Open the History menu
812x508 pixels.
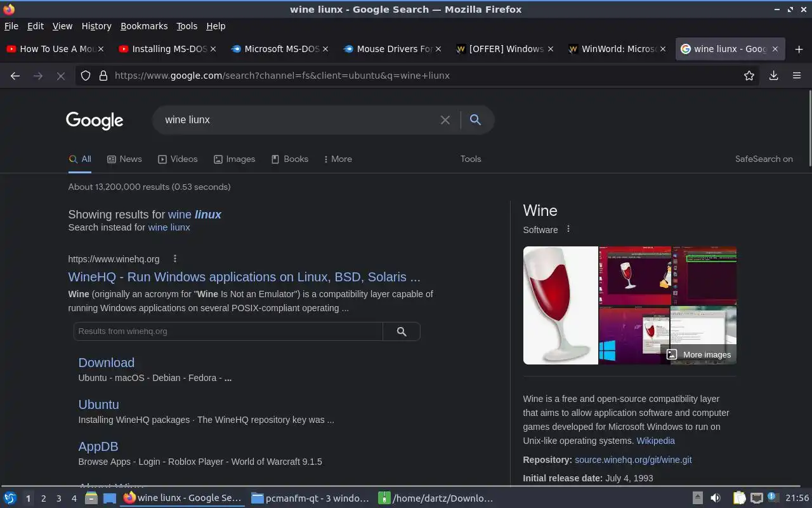point(96,26)
